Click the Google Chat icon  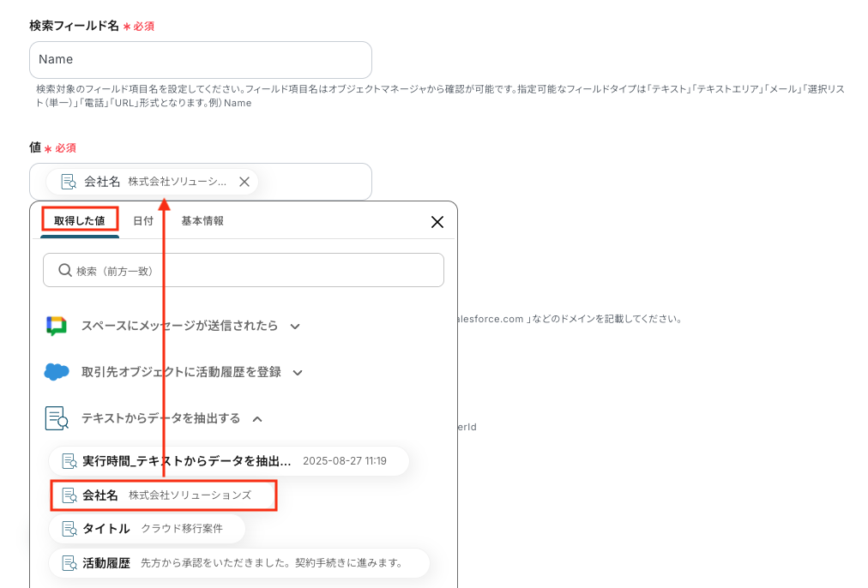57,326
